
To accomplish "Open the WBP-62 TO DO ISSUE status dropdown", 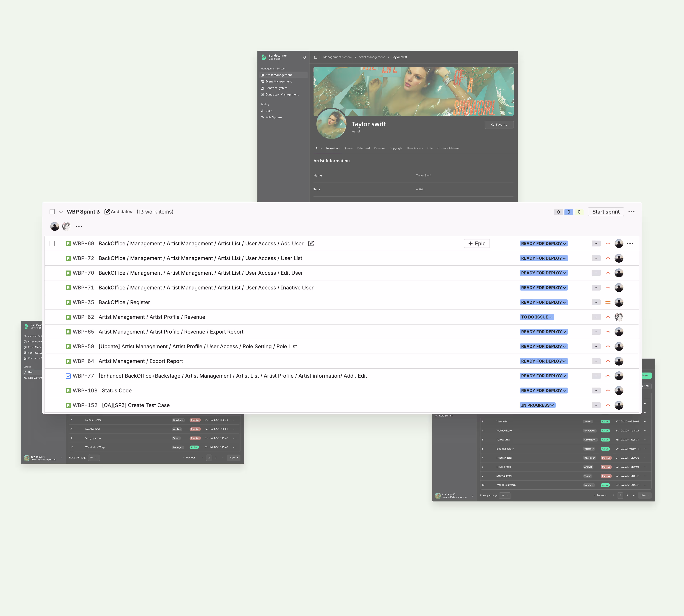I will (537, 317).
